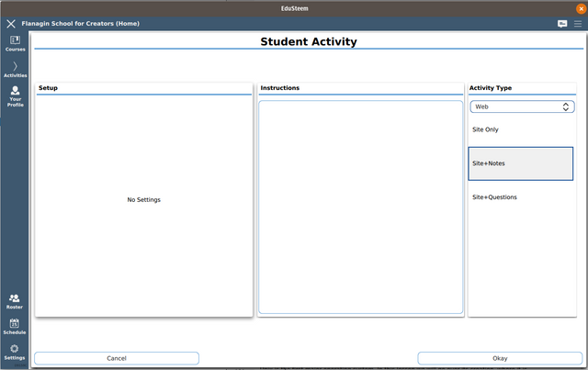Open the Settings gear in the sidebar

(15, 352)
